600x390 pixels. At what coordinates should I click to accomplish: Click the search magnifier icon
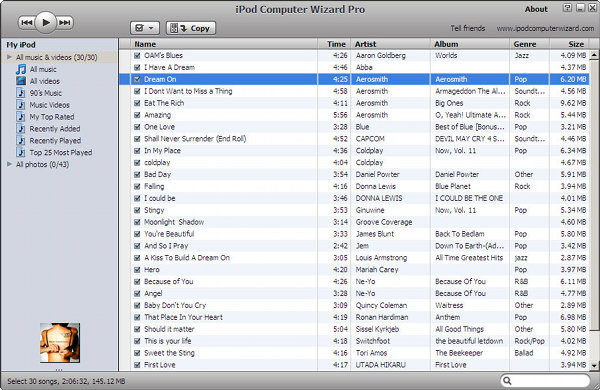click(x=507, y=380)
